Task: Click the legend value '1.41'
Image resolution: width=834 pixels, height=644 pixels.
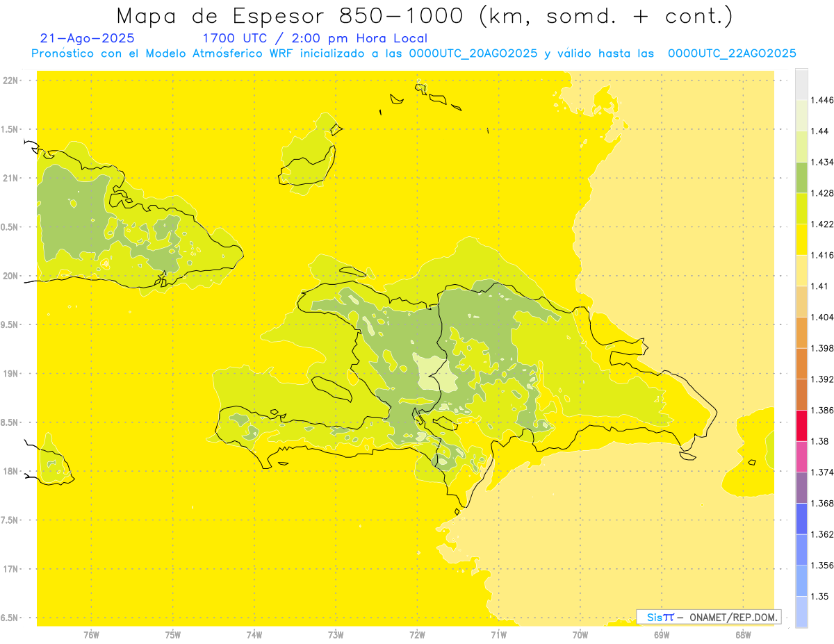Action: click(819, 286)
